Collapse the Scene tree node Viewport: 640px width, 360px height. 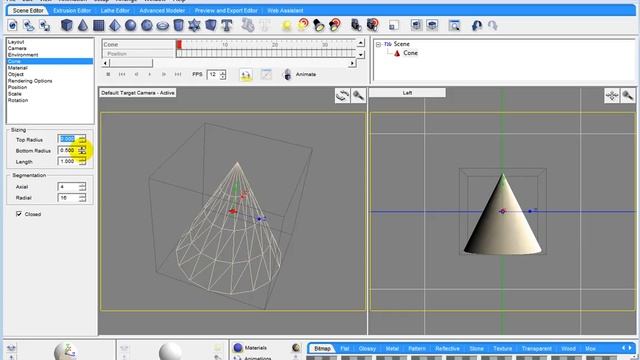click(x=378, y=44)
